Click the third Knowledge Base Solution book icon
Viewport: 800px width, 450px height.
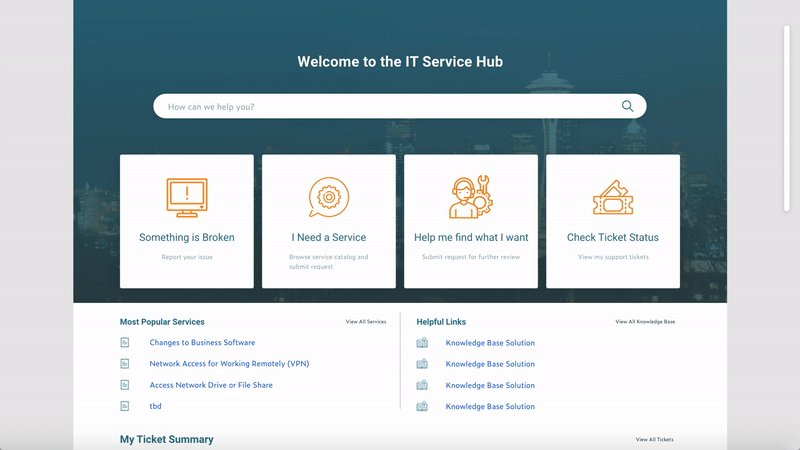coord(422,385)
